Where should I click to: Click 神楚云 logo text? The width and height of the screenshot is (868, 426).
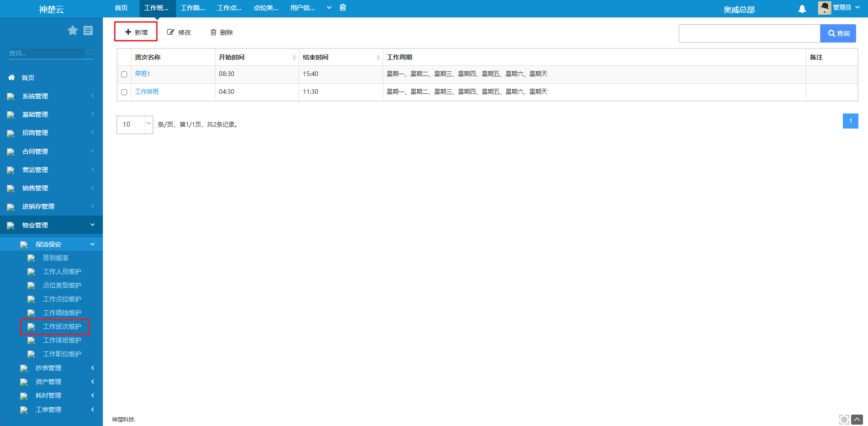point(51,10)
